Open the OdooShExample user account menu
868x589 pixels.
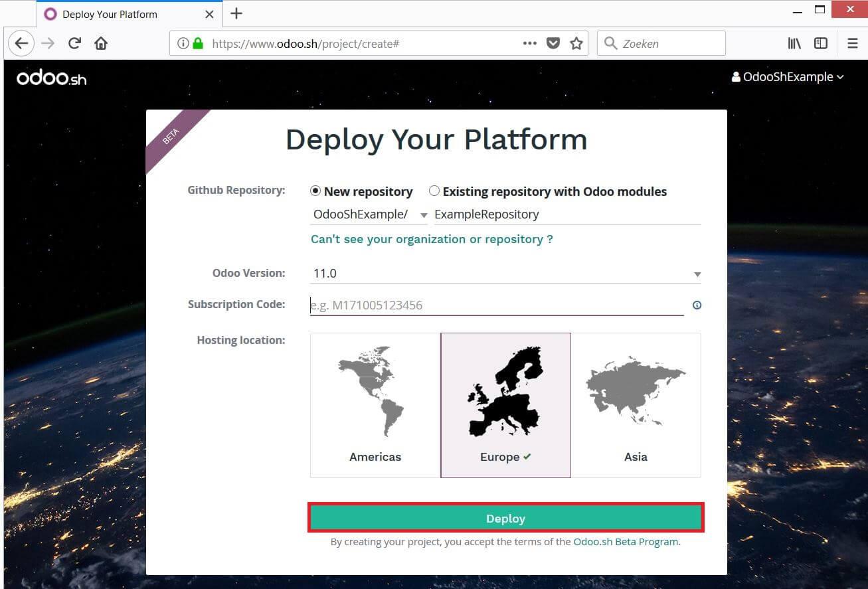pos(788,77)
